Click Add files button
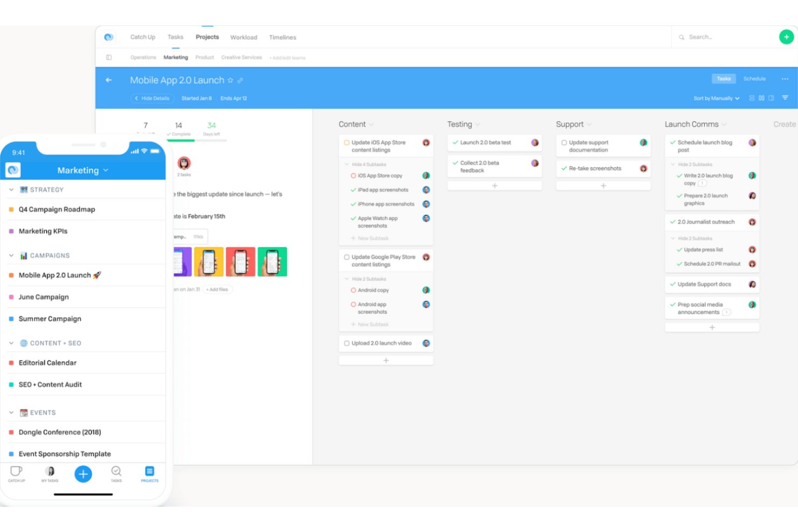The image size is (798, 532). point(217,289)
